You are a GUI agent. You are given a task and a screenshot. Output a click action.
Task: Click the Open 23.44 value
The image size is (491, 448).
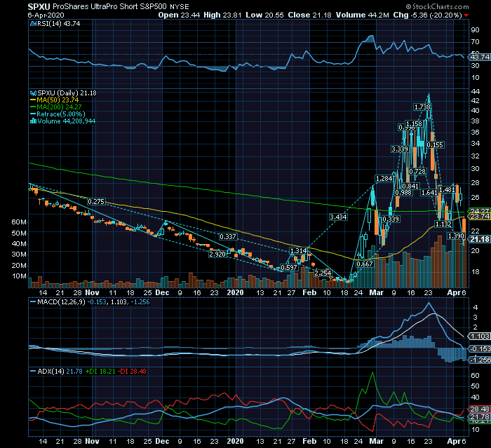(179, 15)
